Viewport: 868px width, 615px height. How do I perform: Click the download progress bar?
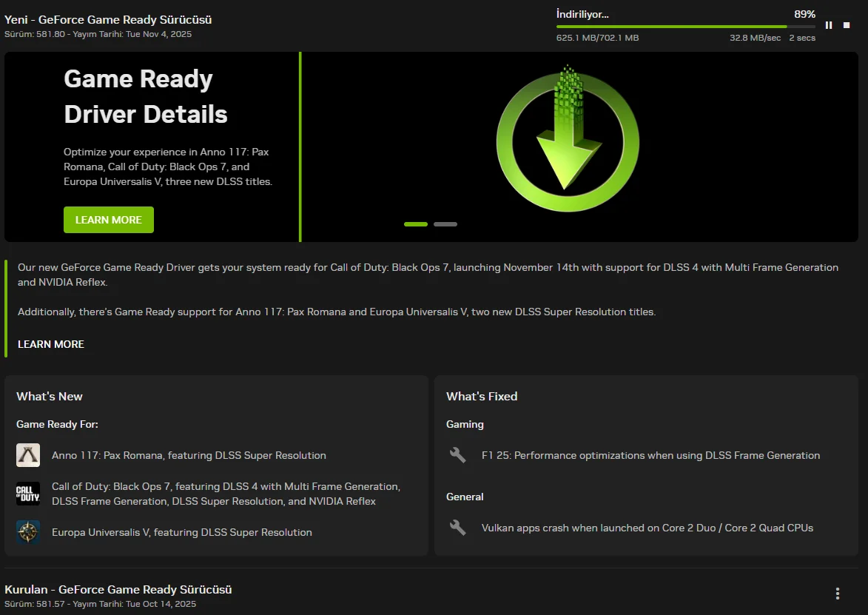[686, 27]
